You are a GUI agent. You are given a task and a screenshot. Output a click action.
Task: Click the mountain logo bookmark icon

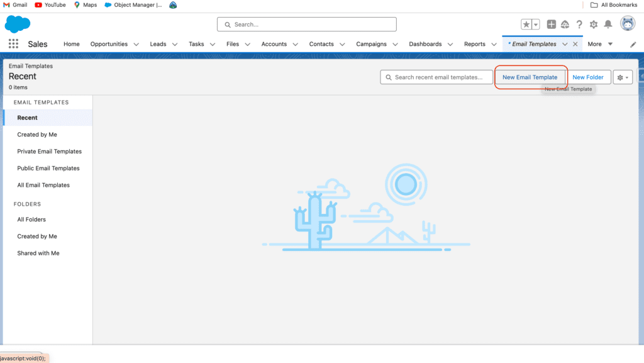point(173,5)
